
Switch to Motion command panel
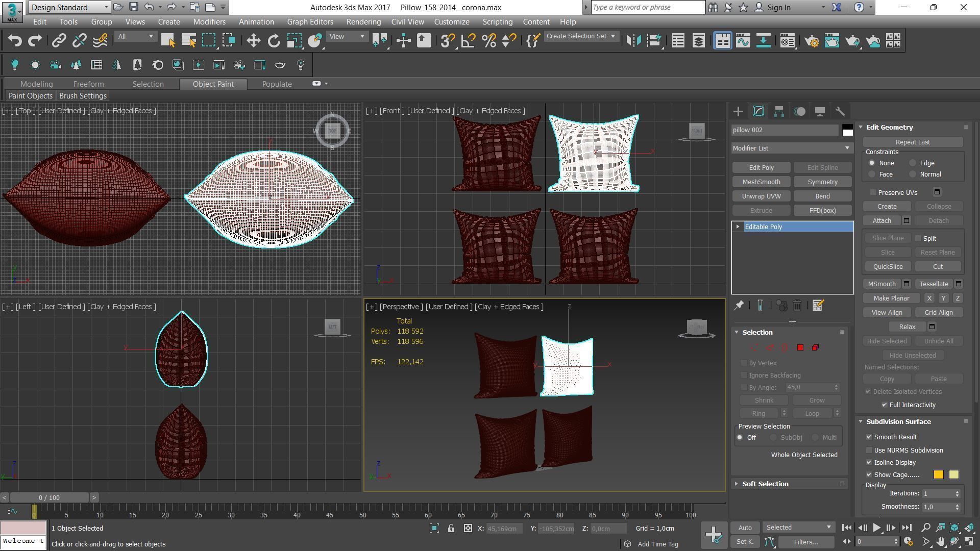[x=799, y=111]
